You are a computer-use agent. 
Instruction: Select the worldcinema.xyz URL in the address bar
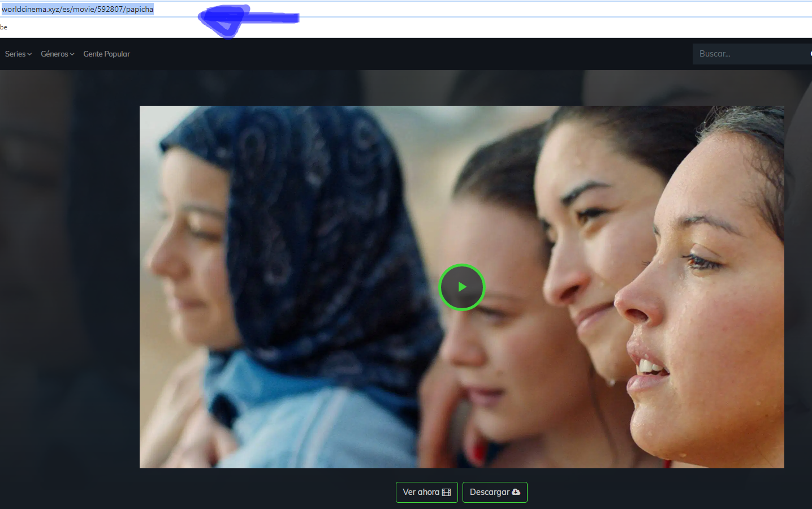pyautogui.click(x=77, y=10)
